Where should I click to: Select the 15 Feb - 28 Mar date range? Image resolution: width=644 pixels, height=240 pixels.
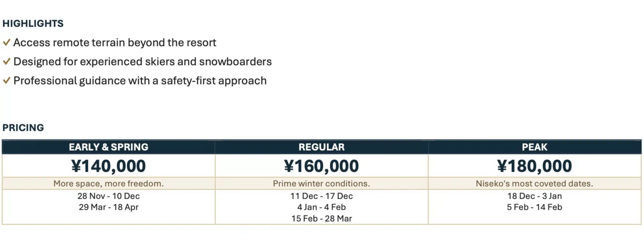click(321, 219)
